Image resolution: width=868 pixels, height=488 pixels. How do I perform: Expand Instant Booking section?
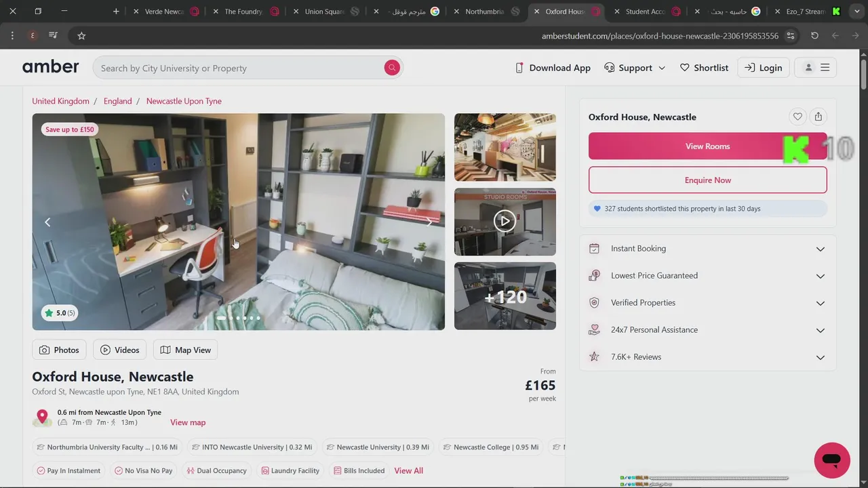coord(707,249)
